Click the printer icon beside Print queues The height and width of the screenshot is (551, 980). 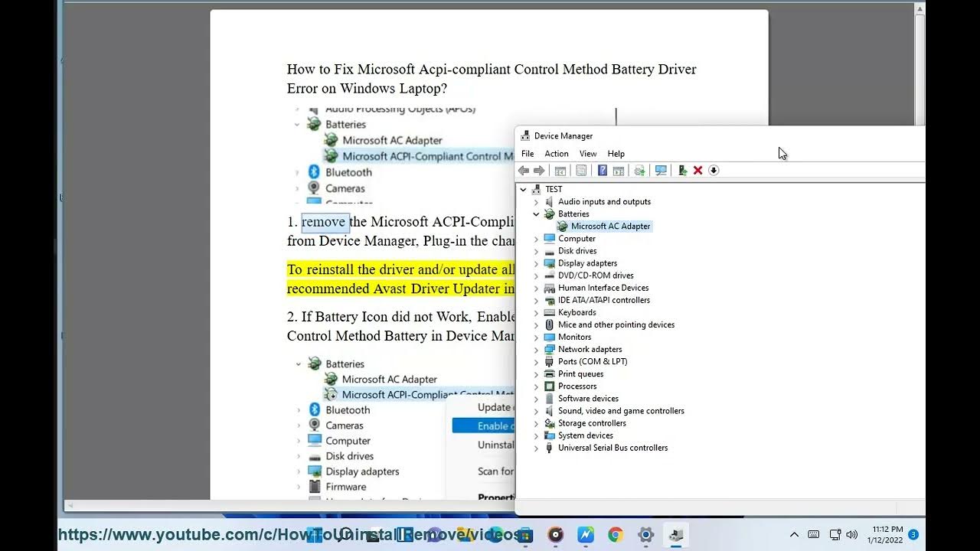tap(549, 374)
